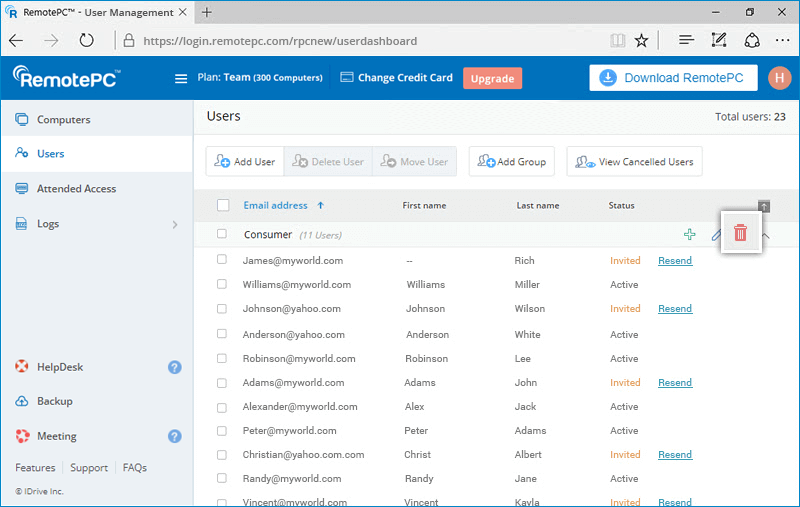Tick the checkbox for Williams@myworld.com

click(221, 284)
